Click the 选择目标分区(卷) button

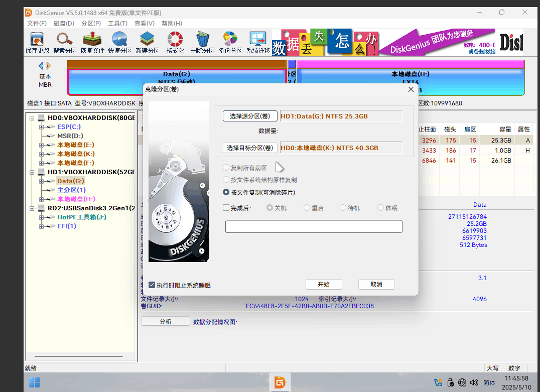[x=250, y=148]
